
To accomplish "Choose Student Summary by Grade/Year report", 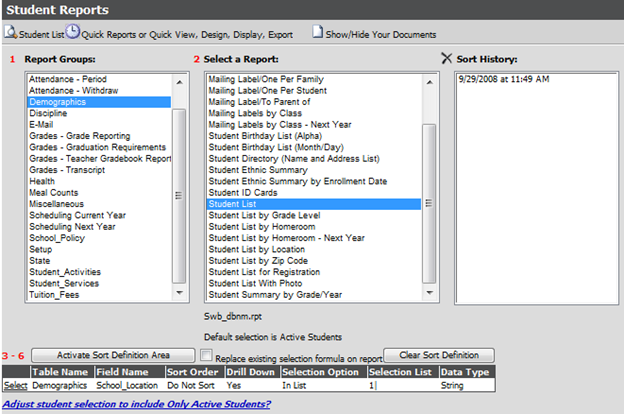I will click(314, 295).
